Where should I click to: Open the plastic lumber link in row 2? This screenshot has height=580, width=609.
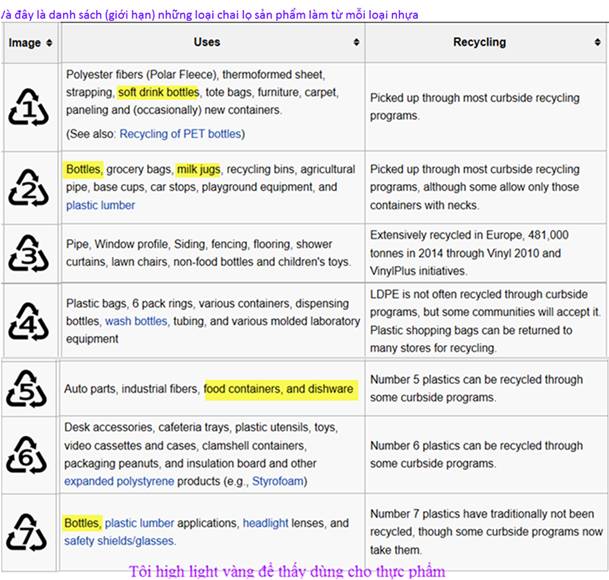coord(100,205)
